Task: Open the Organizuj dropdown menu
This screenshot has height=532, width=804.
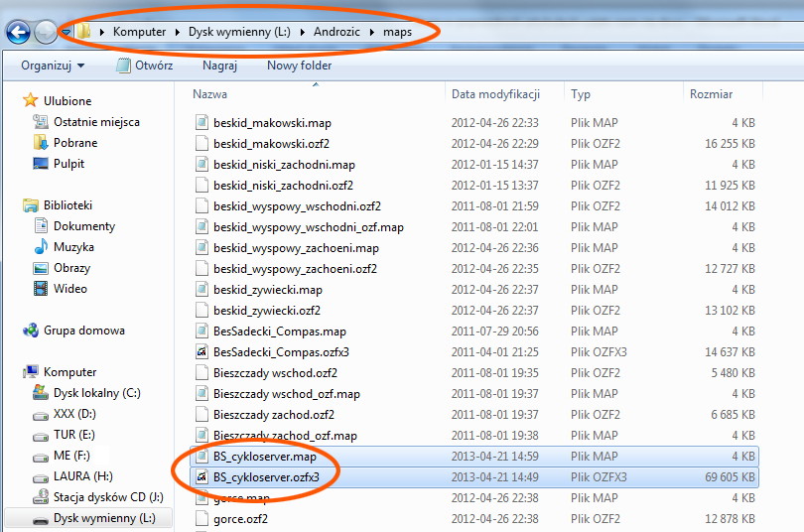Action: [x=53, y=66]
